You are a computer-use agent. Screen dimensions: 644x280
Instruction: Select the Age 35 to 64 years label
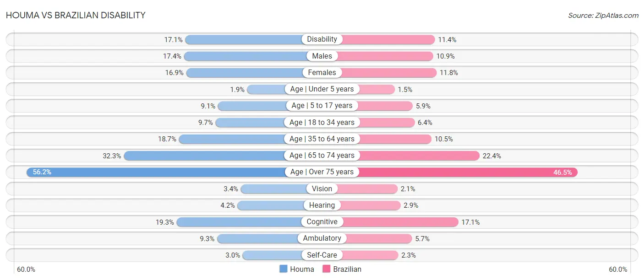click(x=322, y=139)
